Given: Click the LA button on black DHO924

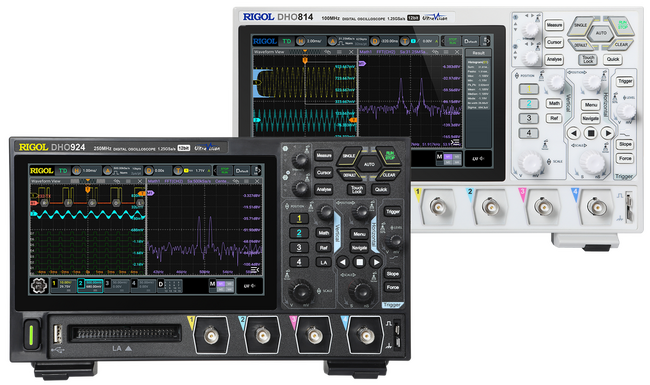Looking at the screenshot, I should click(x=323, y=262).
